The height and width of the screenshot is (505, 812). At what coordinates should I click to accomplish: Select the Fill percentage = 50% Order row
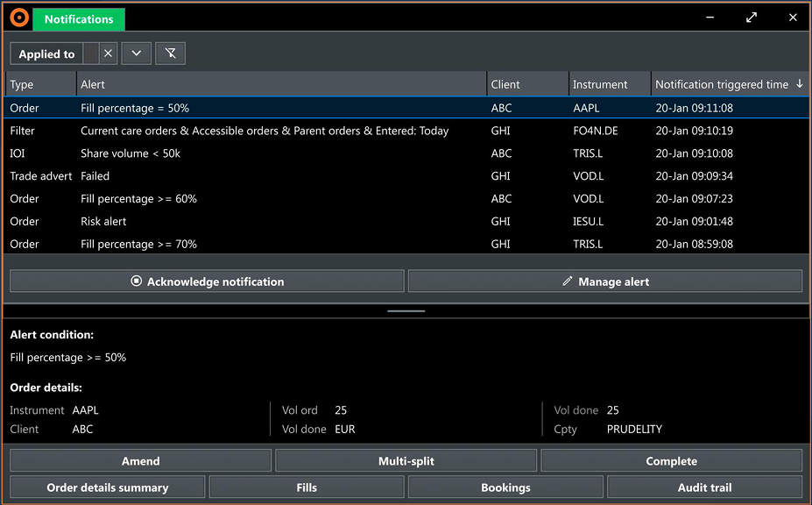coord(263,107)
